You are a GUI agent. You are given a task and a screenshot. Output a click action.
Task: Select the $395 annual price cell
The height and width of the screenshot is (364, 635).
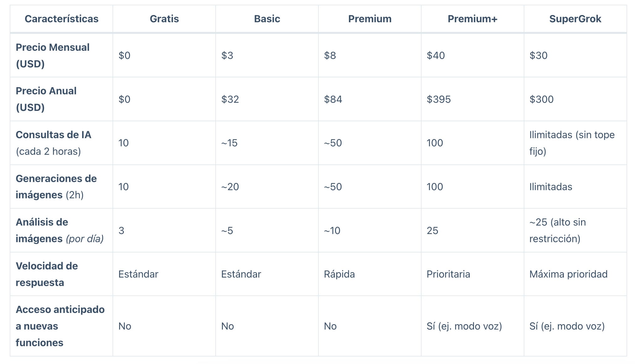coord(438,99)
